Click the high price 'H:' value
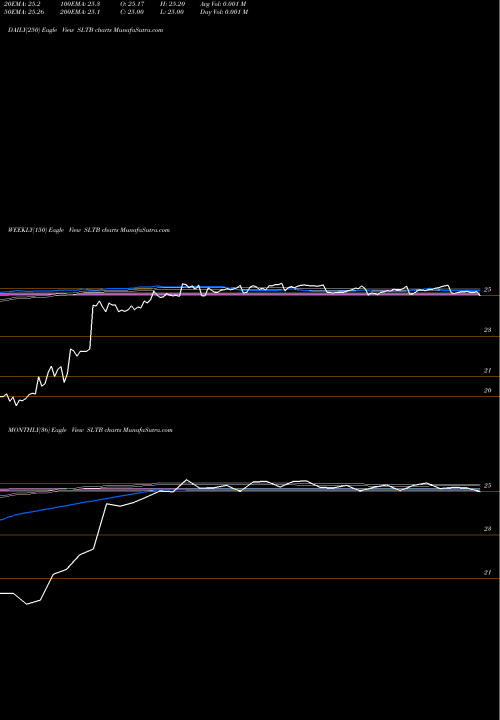The height and width of the screenshot is (720, 500). pos(173,4)
